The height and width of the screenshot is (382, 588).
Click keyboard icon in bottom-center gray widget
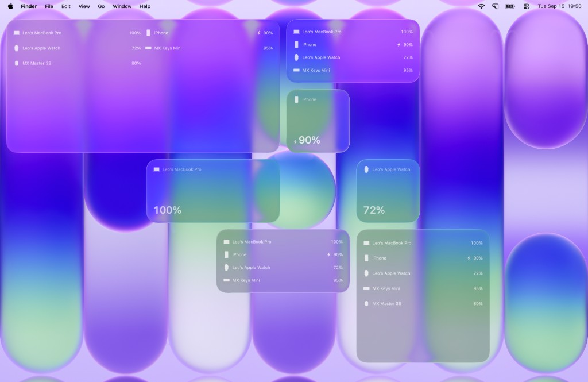point(226,280)
